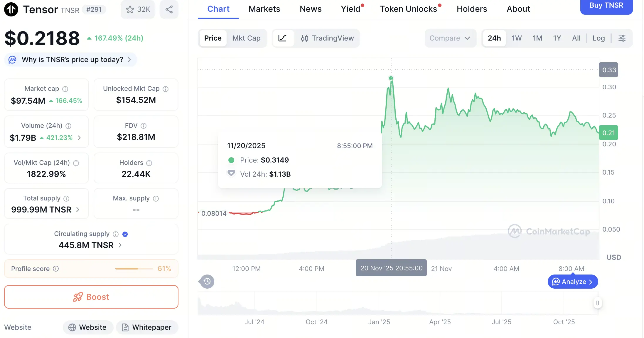Click the Boost button
Image resolution: width=644 pixels, height=338 pixels.
[91, 297]
